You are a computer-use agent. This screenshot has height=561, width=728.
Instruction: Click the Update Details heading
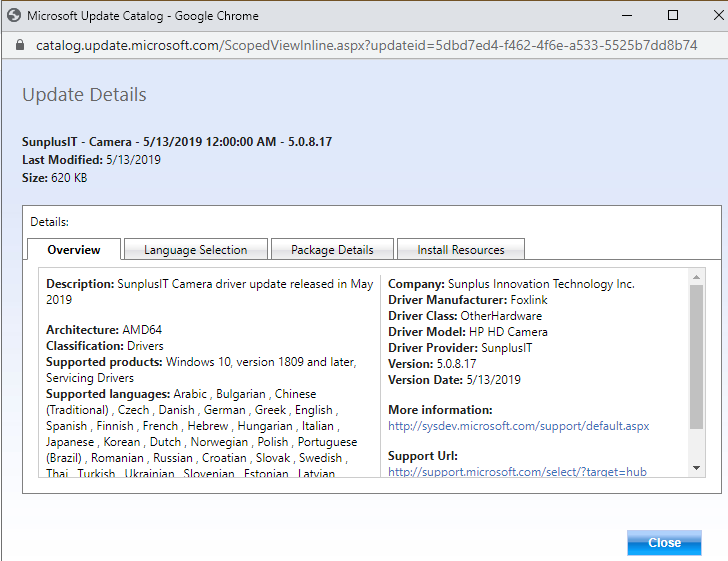click(x=85, y=95)
